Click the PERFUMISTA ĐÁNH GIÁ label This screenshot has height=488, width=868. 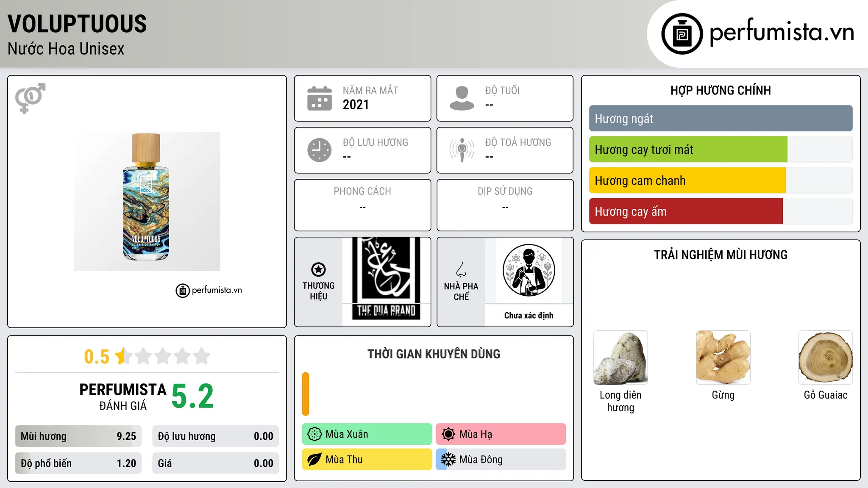coord(123,397)
